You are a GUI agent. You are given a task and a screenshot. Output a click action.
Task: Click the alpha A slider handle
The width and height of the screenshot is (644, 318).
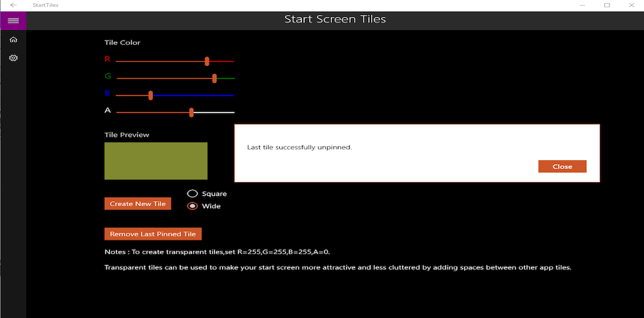point(191,112)
